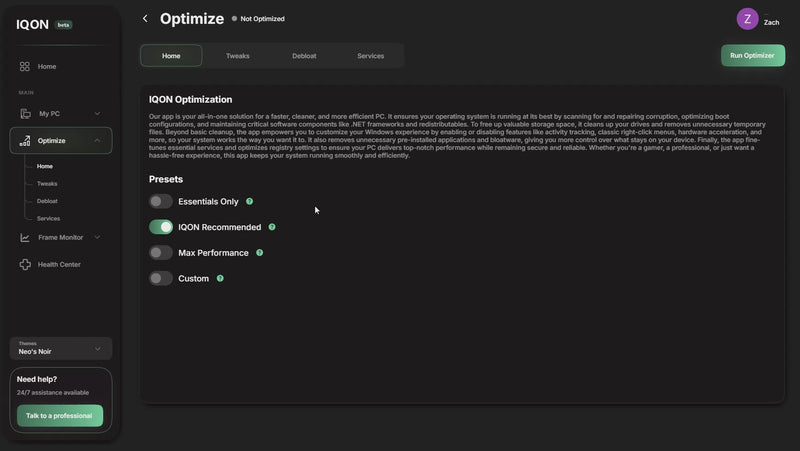Click the My PC monitor icon
Viewport: 800px width, 451px height.
[x=25, y=114]
